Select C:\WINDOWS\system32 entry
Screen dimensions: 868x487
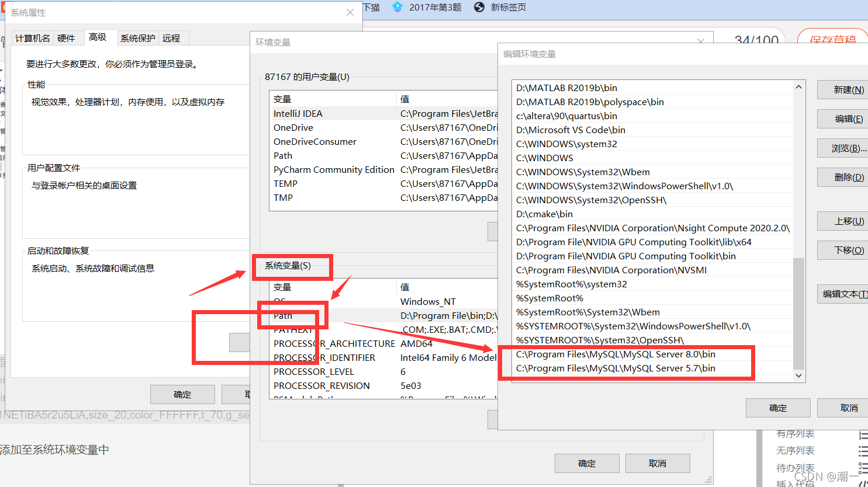(652, 144)
